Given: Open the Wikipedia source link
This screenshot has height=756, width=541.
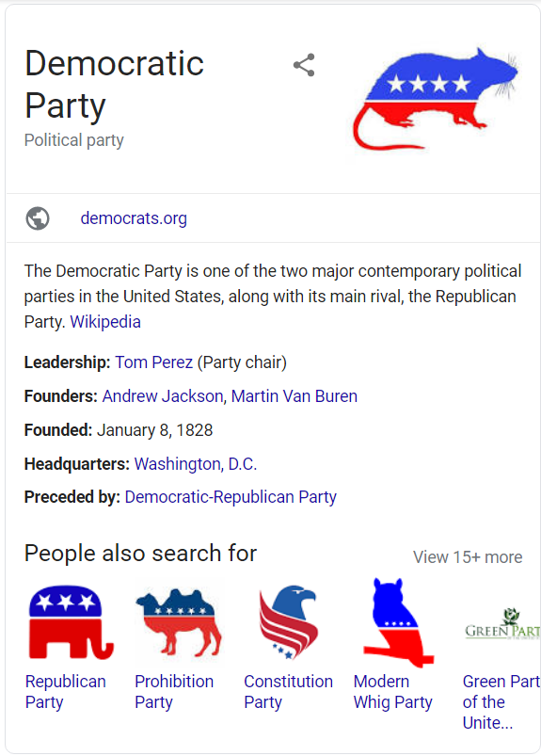Looking at the screenshot, I should pyautogui.click(x=105, y=322).
